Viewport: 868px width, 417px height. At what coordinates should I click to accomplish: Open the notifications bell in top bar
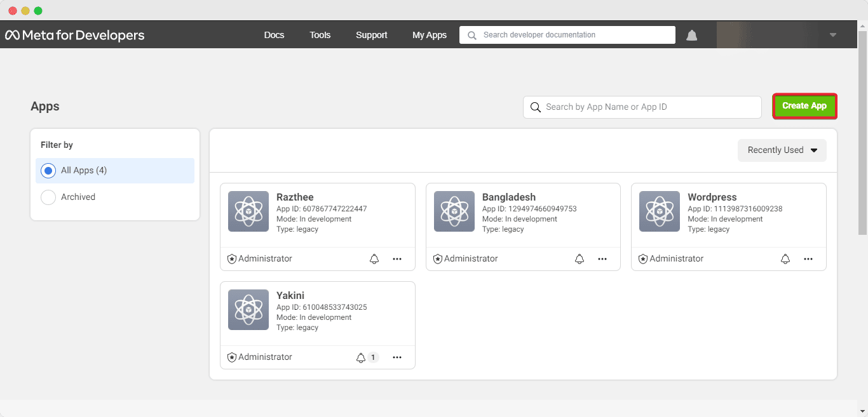point(692,36)
